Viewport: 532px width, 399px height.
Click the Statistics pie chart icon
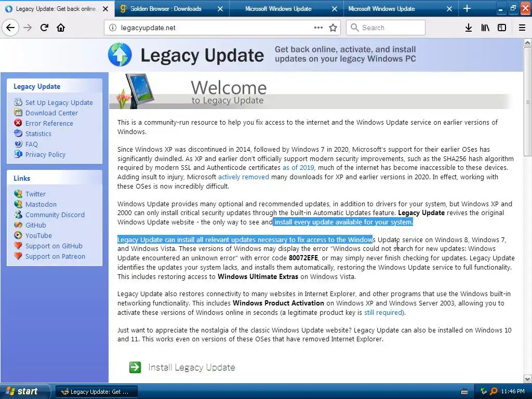(18, 133)
